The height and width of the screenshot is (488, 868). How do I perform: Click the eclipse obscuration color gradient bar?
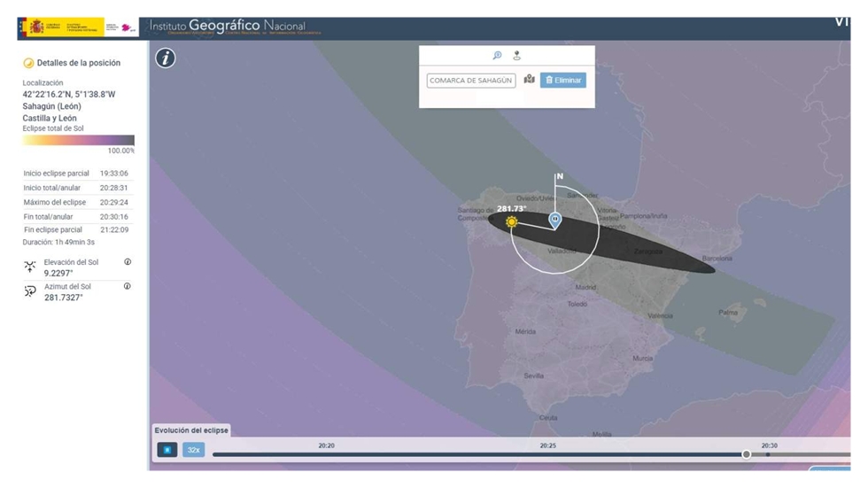click(78, 140)
